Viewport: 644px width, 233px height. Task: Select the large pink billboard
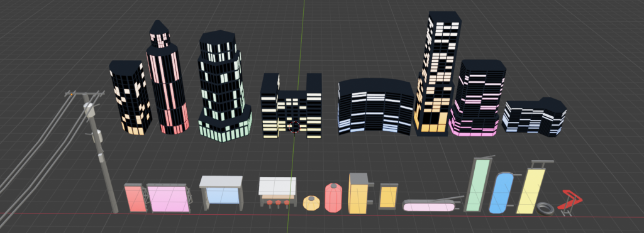click(169, 198)
